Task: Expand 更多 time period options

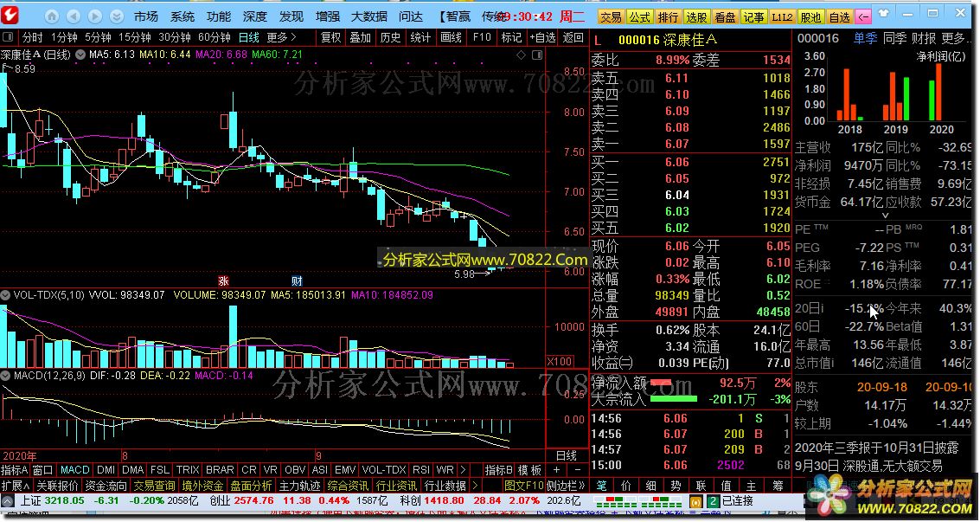Action: [x=282, y=37]
